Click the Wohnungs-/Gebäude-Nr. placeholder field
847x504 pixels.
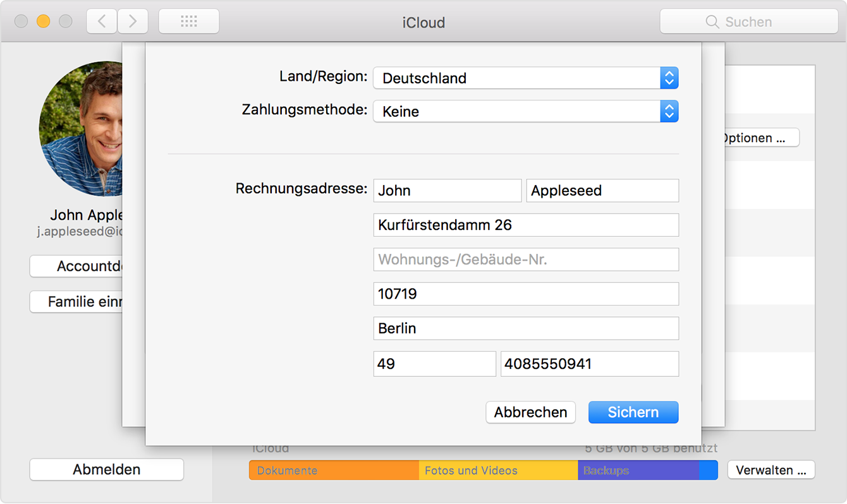coord(526,259)
